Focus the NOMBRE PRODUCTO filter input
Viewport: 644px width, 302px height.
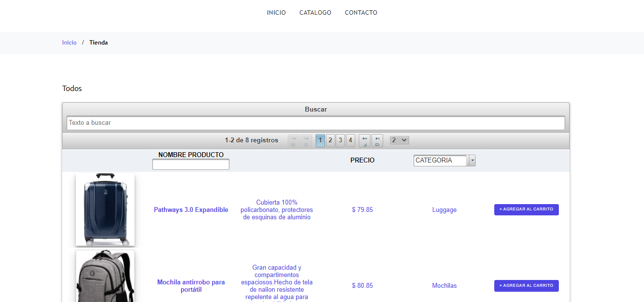191,165
